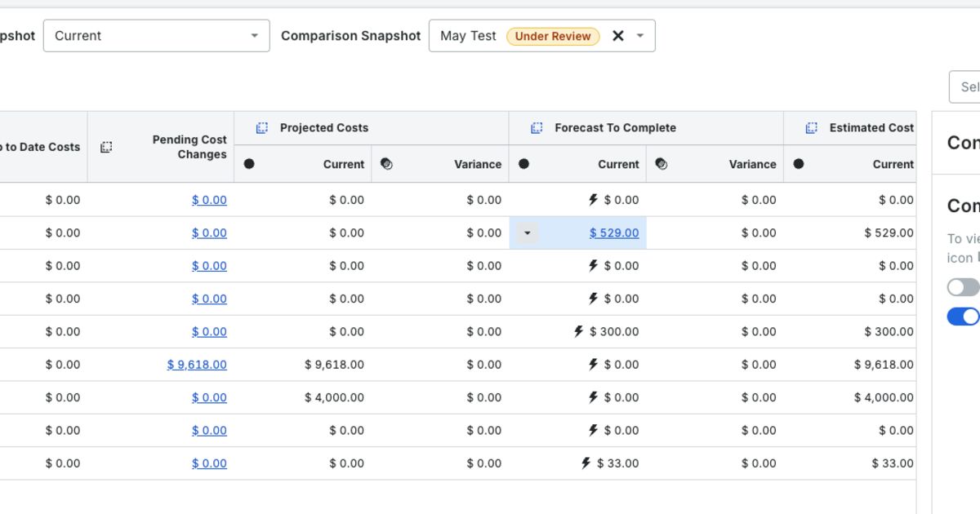Open the Comparison Snapshot dropdown arrow
The height and width of the screenshot is (514, 980).
(640, 35)
